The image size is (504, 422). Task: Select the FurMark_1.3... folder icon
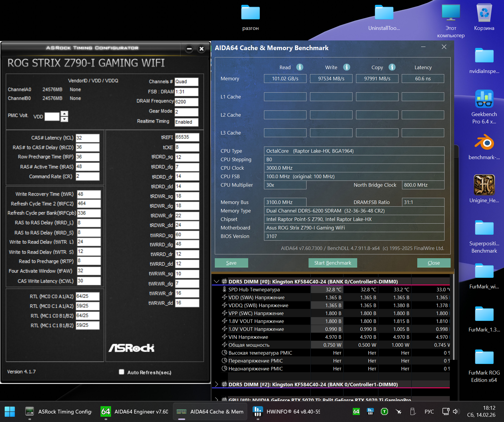[x=484, y=319]
